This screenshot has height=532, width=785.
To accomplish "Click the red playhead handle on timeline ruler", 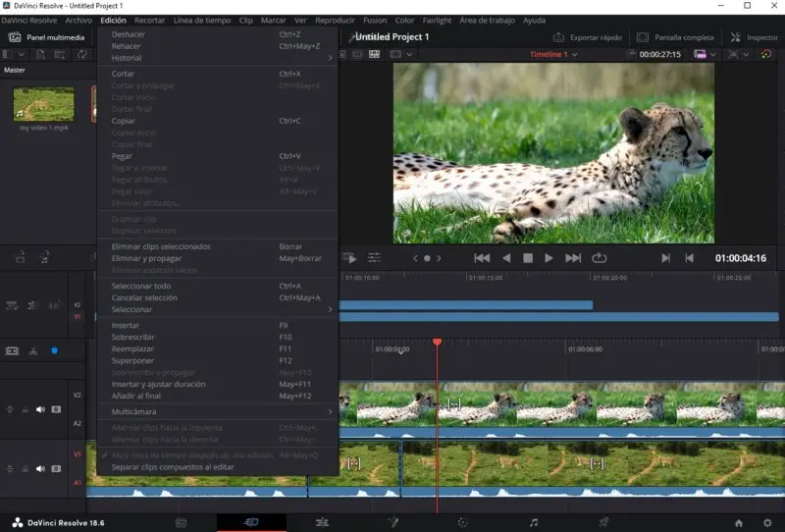I will tap(437, 342).
